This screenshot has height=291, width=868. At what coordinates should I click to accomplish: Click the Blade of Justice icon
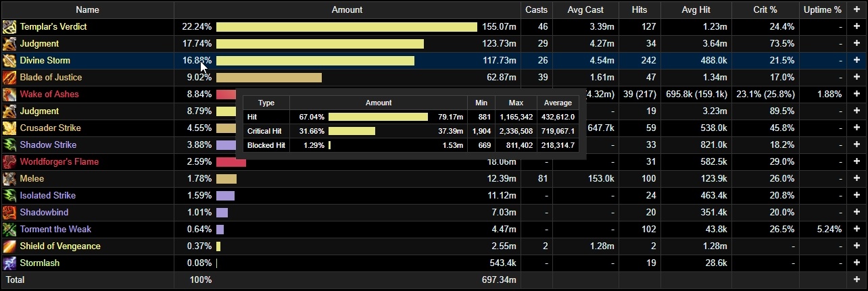9,78
